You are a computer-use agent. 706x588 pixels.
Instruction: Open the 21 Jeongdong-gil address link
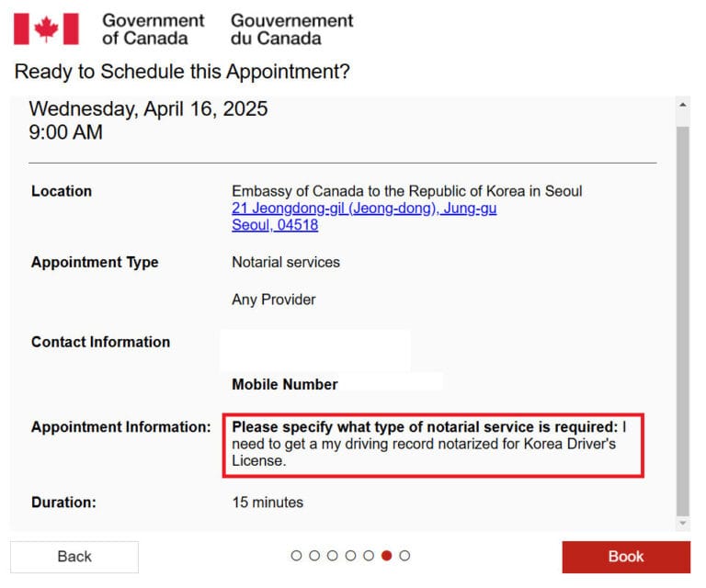(364, 209)
